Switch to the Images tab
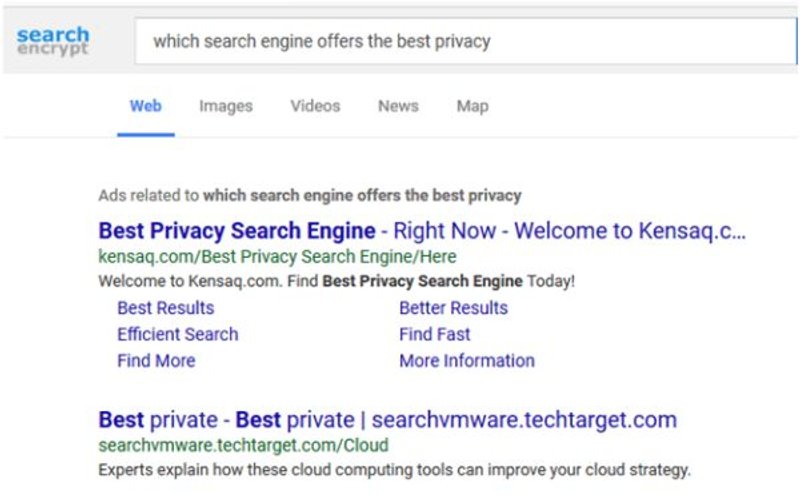The width and height of the screenshot is (800, 497). pyautogui.click(x=226, y=106)
